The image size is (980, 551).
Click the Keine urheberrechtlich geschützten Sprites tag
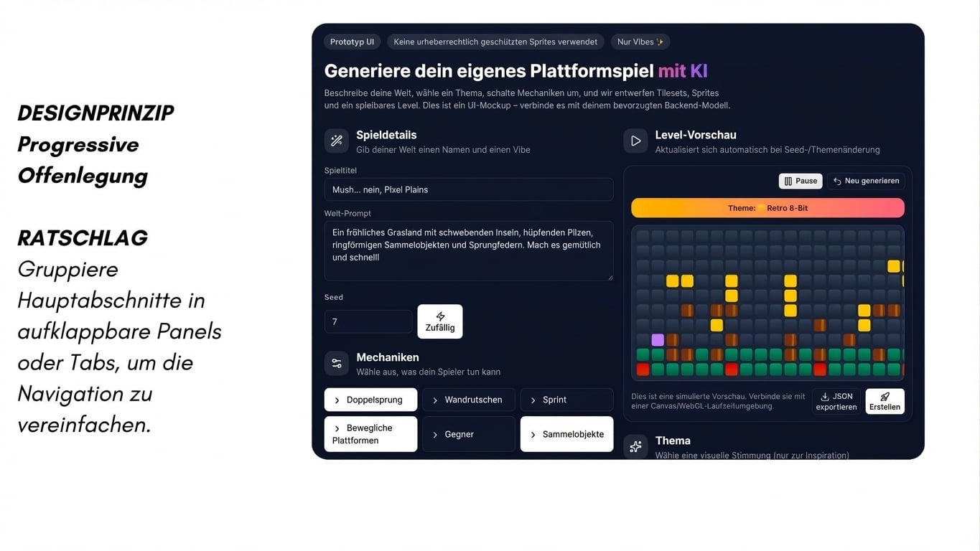[x=495, y=42]
